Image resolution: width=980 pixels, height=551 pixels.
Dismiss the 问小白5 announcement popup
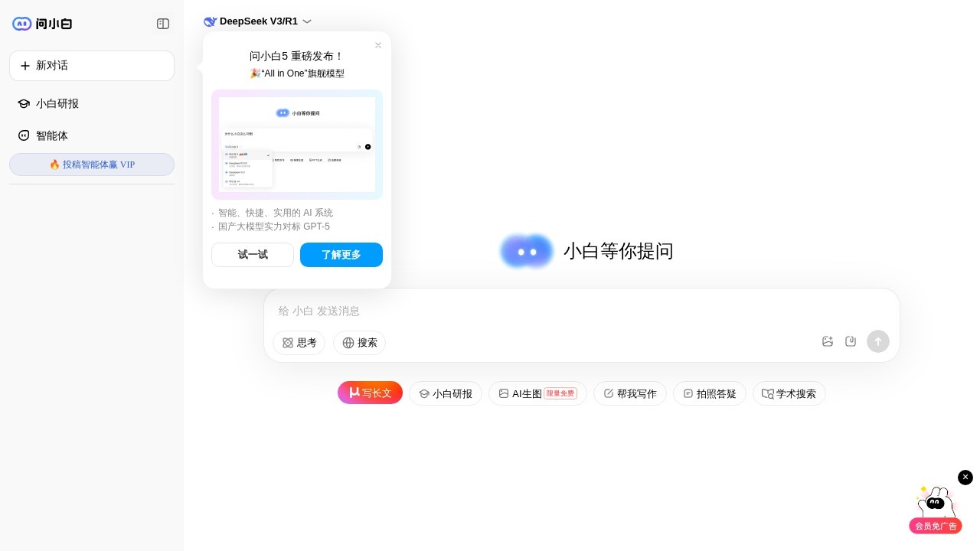378,45
